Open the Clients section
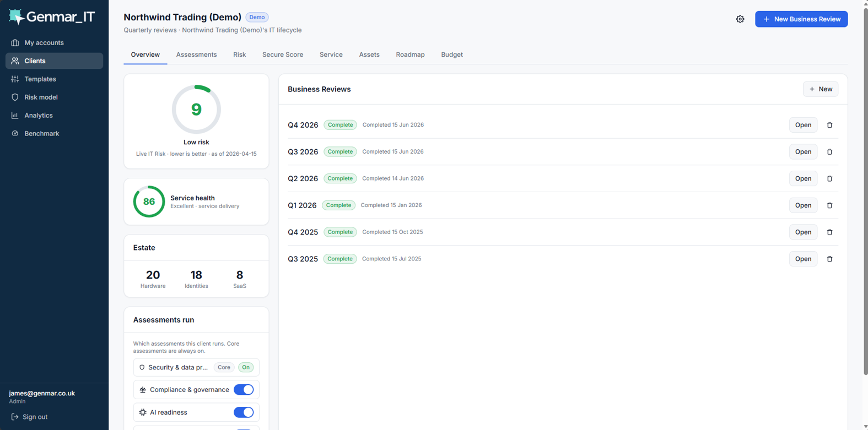This screenshot has height=430, width=868. 54,61
